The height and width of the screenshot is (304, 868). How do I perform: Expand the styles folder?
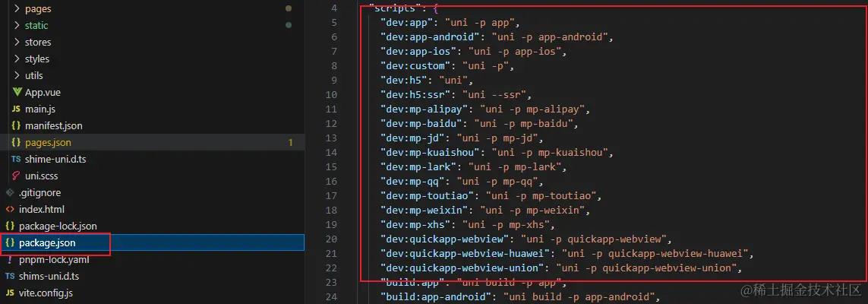pos(16,59)
